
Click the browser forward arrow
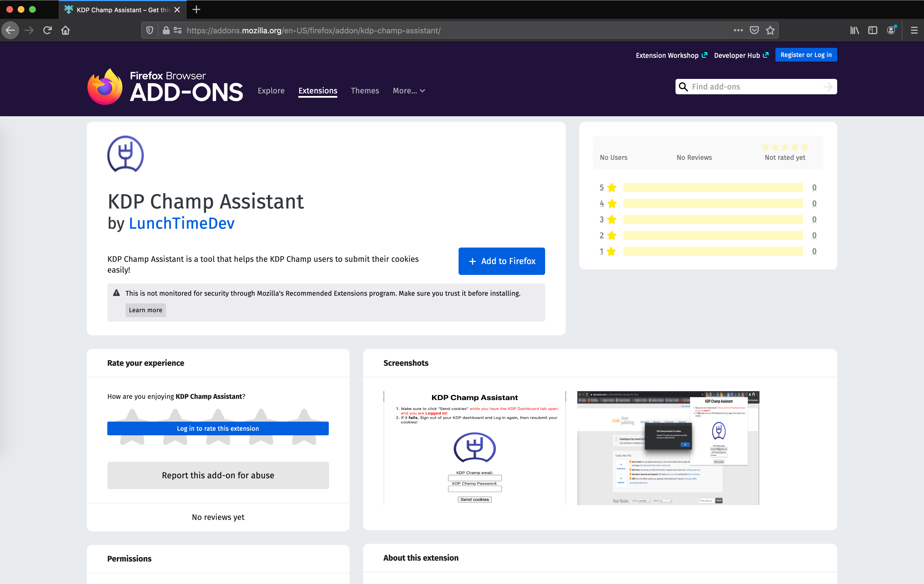click(x=29, y=30)
